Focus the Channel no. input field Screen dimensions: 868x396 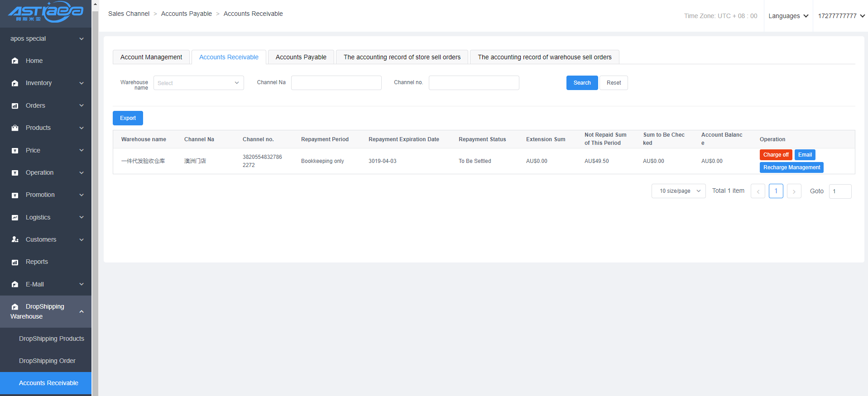[x=474, y=83]
